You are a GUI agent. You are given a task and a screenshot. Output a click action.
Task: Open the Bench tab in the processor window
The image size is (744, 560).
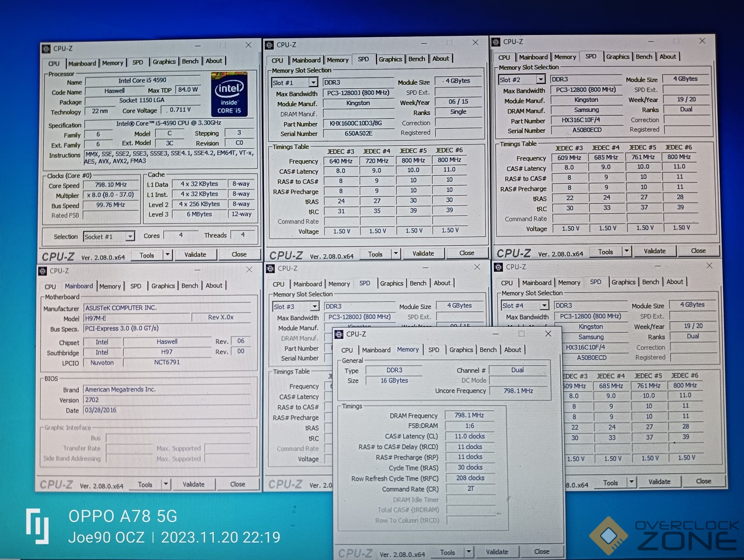[x=190, y=62]
